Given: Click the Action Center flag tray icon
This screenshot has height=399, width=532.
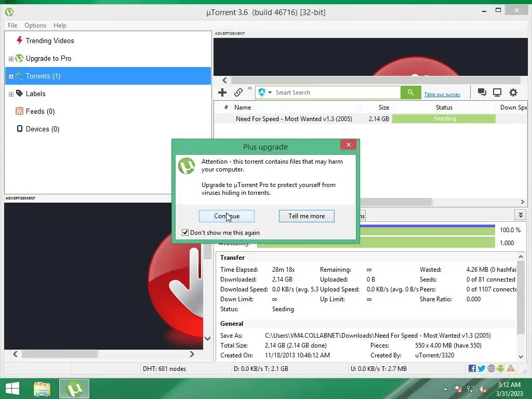Looking at the screenshot, I should (458, 389).
